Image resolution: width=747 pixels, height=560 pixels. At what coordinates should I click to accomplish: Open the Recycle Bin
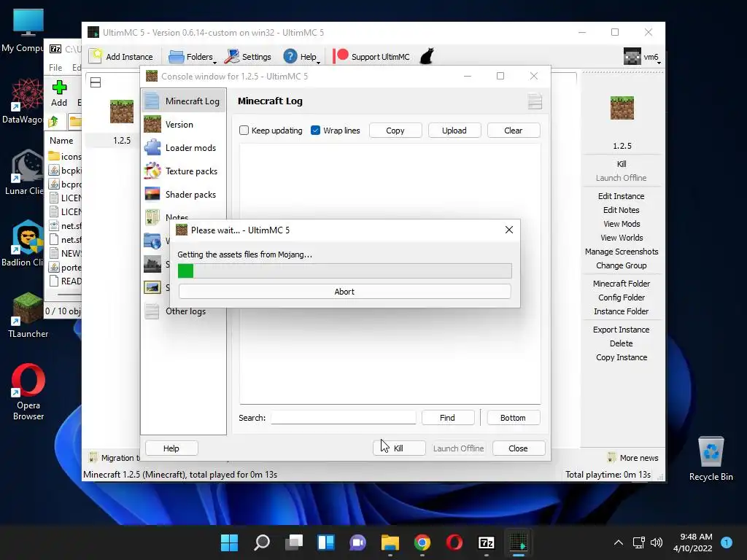coord(711,458)
